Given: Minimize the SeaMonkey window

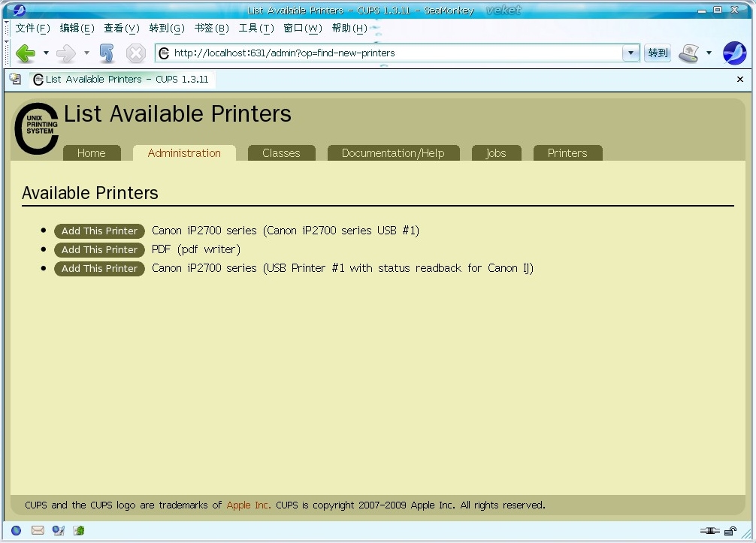Looking at the screenshot, I should (702, 10).
